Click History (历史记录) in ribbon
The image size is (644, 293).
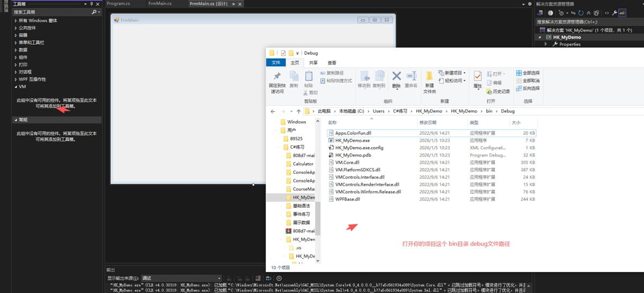[498, 91]
